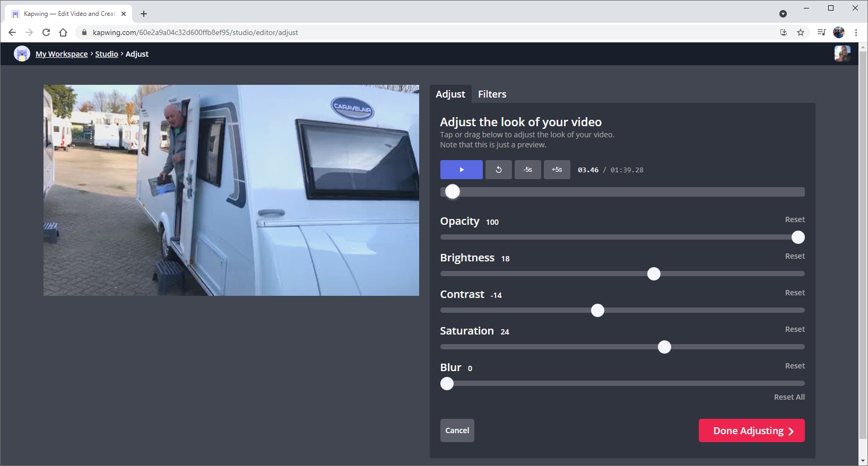Open the Chrome three-dot menu

(x=856, y=32)
